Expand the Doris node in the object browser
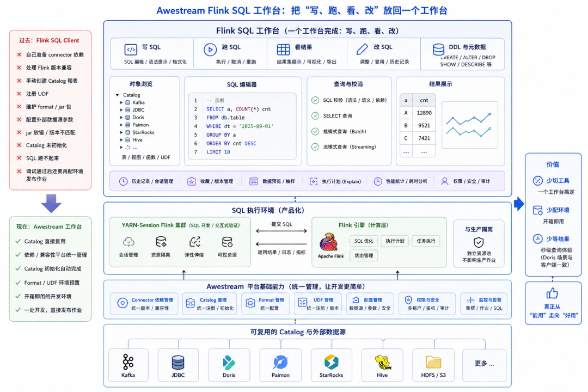 (121, 118)
